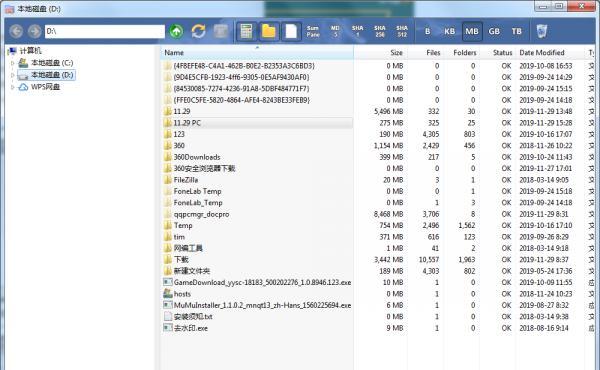Screen dimensions: 600x370
Task: Sort by the Name column header
Action: (257, 52)
